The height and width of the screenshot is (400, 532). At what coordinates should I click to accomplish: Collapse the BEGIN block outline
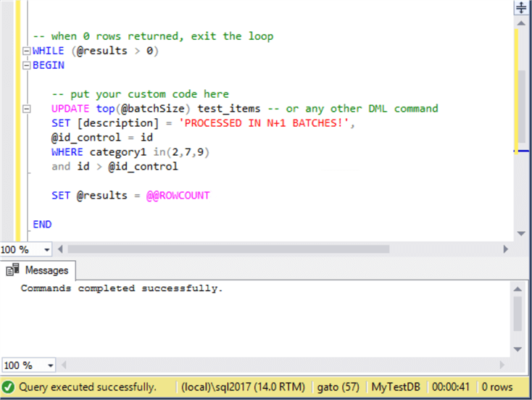pos(26,65)
